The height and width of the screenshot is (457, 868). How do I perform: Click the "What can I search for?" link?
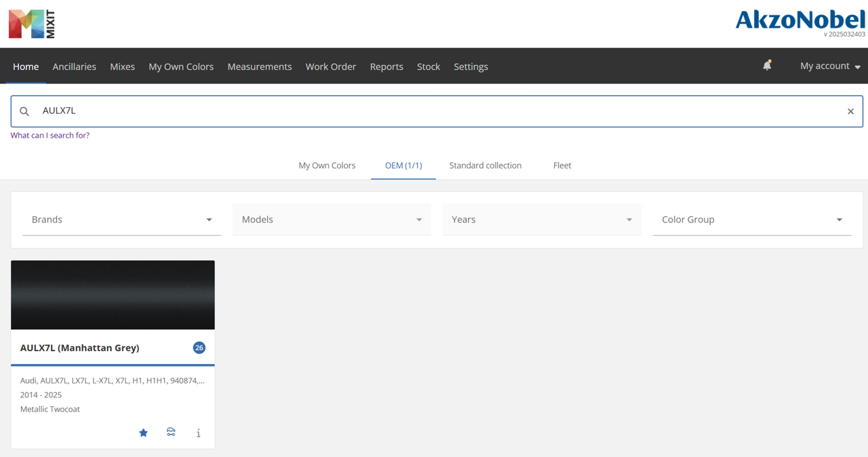coord(50,136)
